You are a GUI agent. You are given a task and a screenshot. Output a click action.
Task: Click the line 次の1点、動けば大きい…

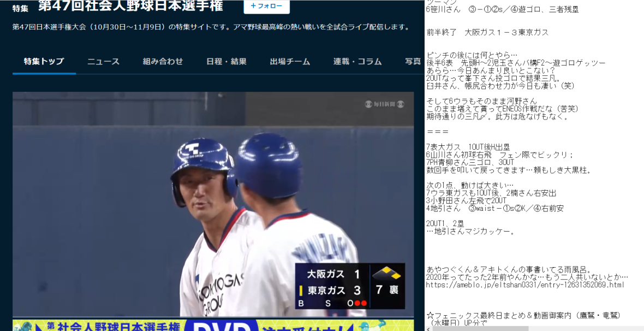click(470, 186)
